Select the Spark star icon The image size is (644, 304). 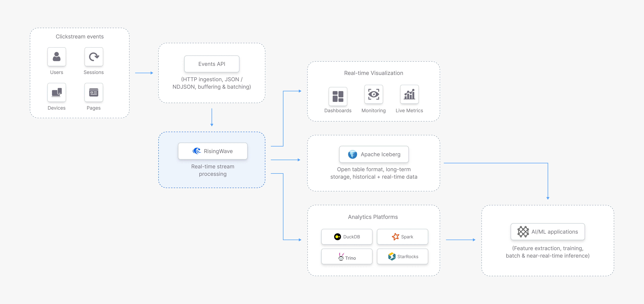(396, 237)
